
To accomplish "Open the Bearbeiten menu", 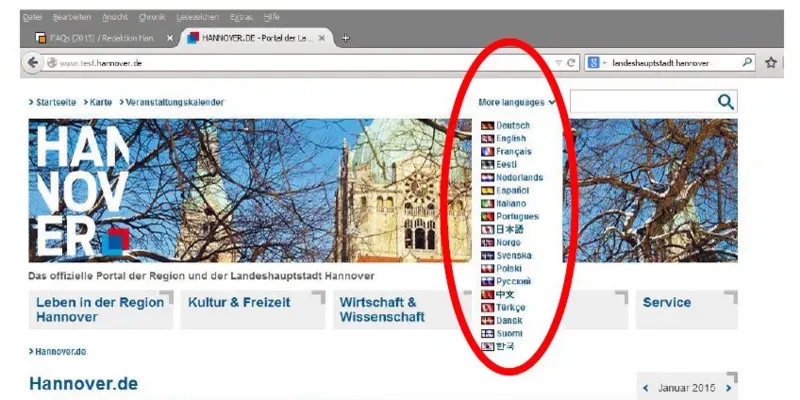I will point(72,17).
